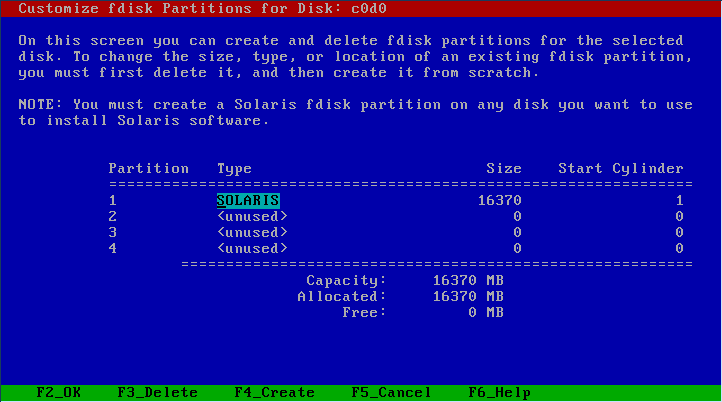Click F6_Help in the function bar
Screen dimensions: 722x402
pyautogui.click(x=500, y=392)
